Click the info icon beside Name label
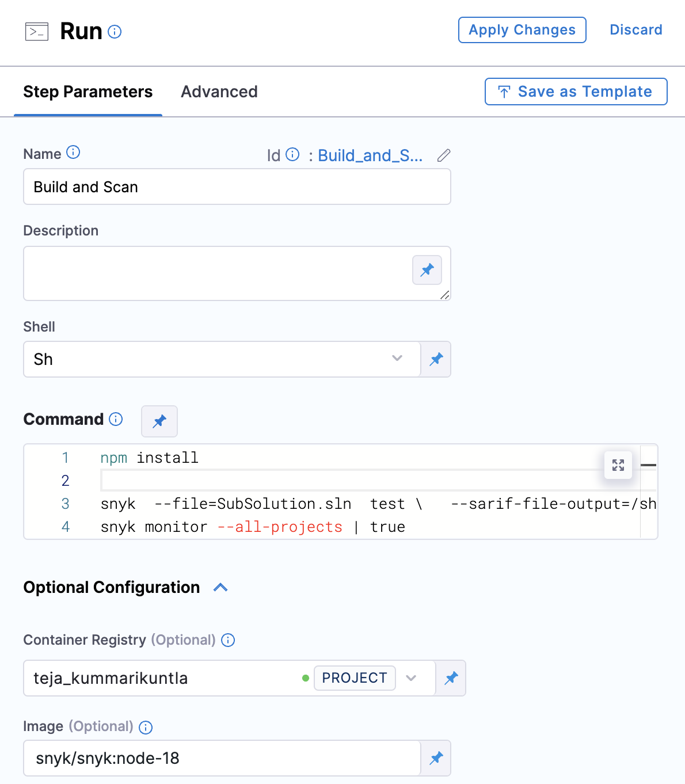Image resolution: width=685 pixels, height=784 pixels. [73, 153]
